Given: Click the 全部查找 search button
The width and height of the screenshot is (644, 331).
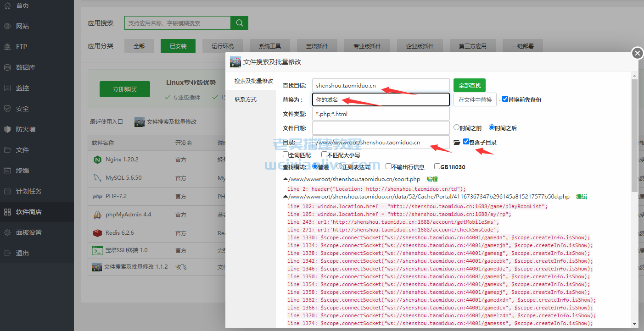Looking at the screenshot, I should 469,85.
